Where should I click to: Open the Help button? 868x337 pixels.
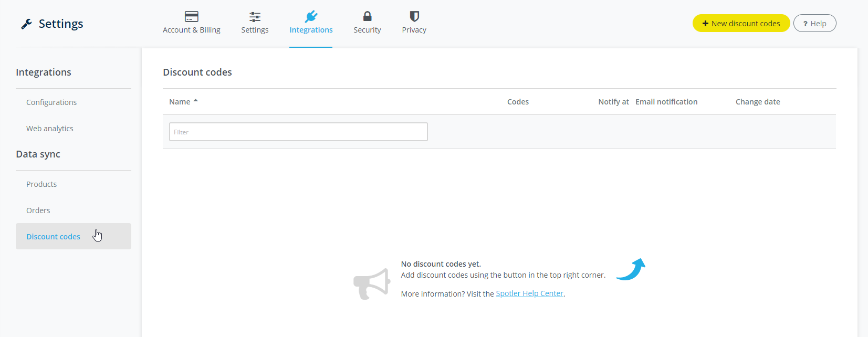click(814, 24)
